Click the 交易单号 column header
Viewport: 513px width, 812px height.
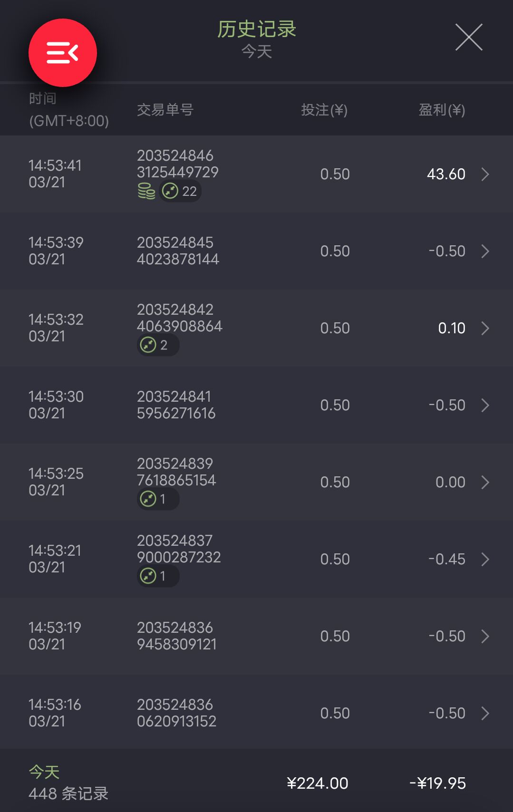pos(165,110)
